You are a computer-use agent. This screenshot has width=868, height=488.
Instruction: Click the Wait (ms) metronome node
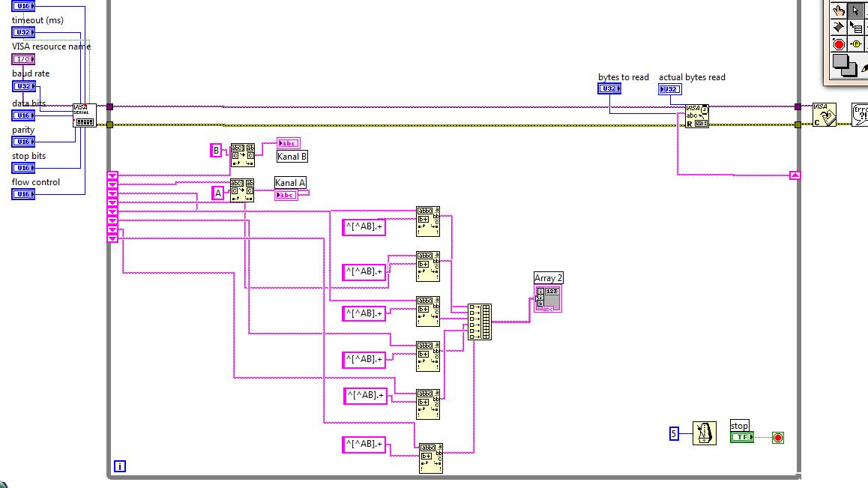point(704,433)
